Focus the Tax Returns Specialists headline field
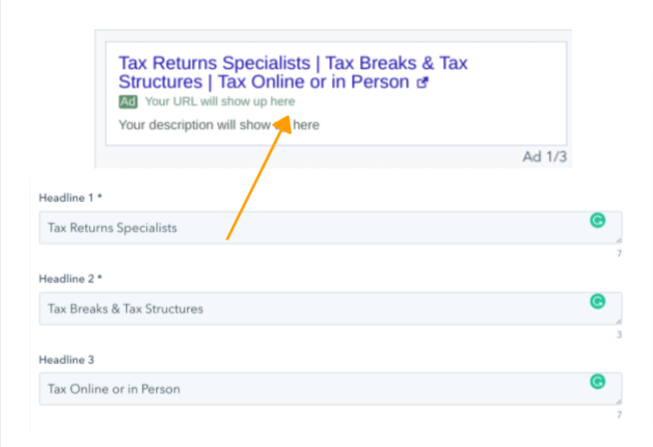The image size is (653, 447). click(x=330, y=227)
